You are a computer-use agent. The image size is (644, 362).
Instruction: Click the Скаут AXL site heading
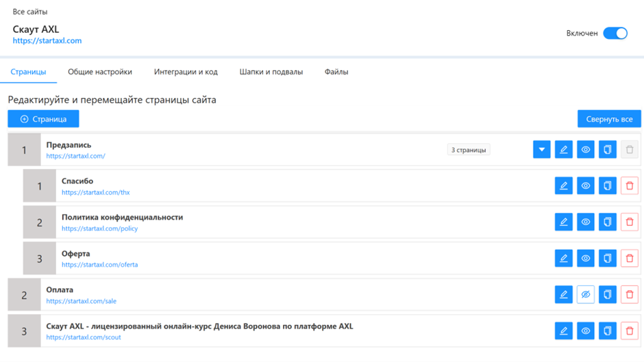36,29
